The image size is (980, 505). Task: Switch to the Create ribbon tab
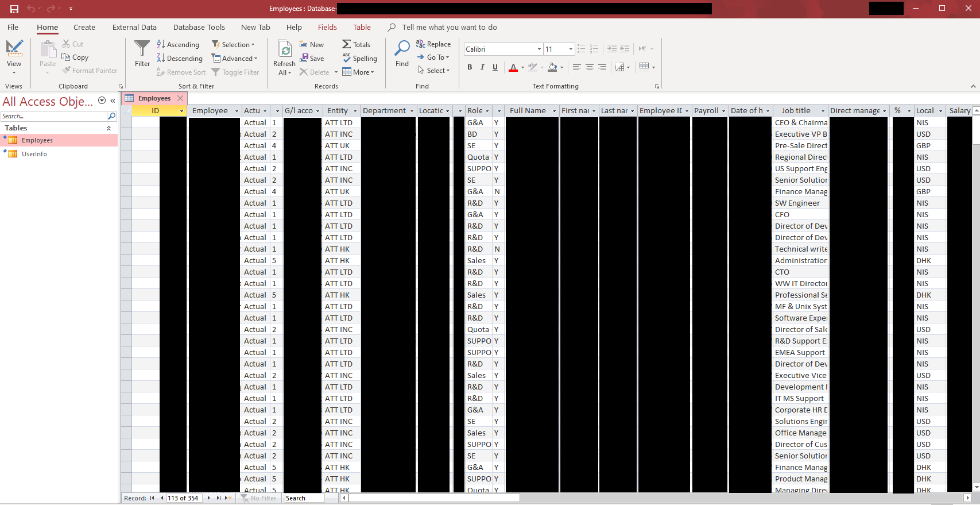coord(84,27)
